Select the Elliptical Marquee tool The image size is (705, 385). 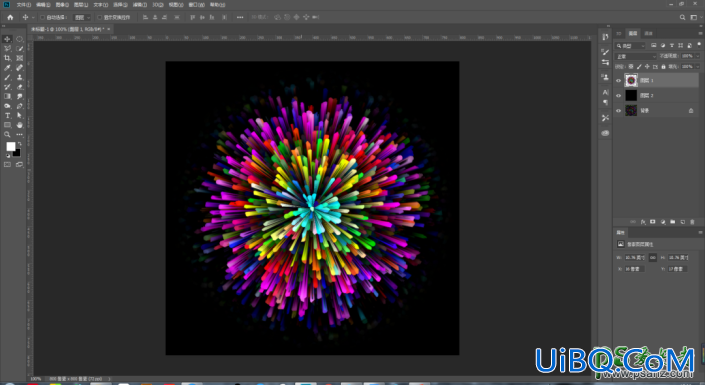tap(20, 39)
